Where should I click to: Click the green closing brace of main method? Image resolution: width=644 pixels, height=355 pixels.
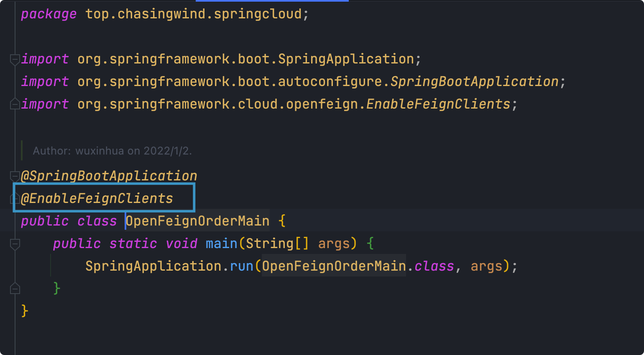tap(57, 289)
